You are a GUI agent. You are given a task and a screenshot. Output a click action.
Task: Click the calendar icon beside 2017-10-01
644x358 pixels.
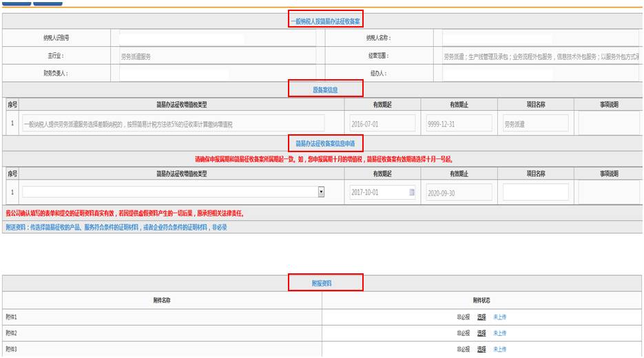412,193
